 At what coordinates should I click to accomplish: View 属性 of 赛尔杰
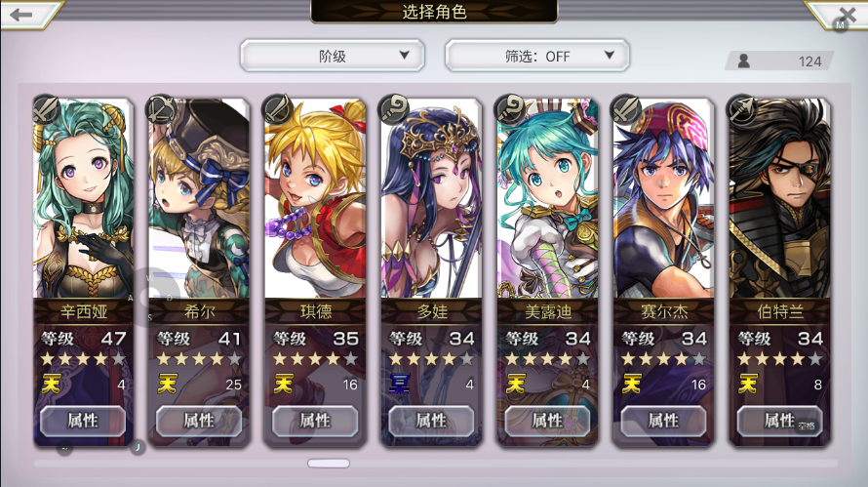coord(663,421)
